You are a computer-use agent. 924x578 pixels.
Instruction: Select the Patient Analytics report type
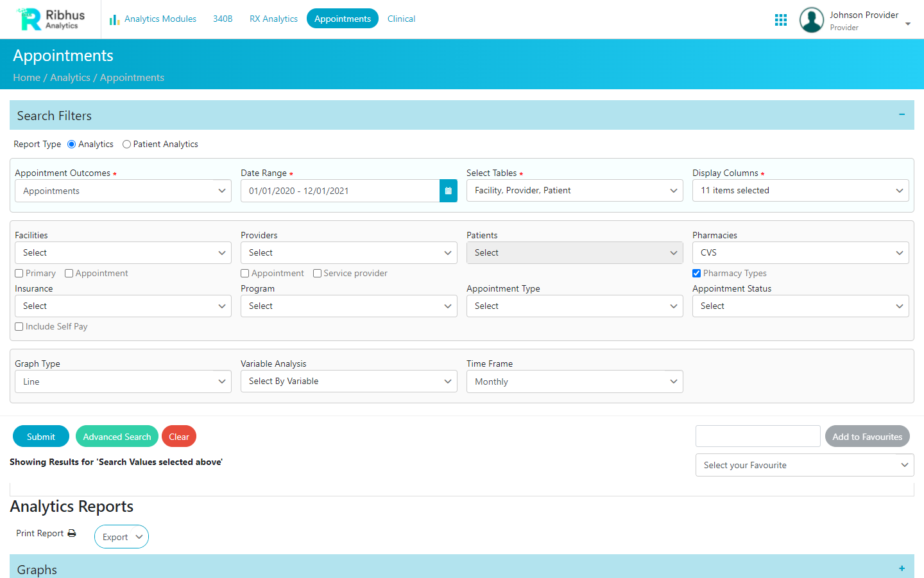126,144
